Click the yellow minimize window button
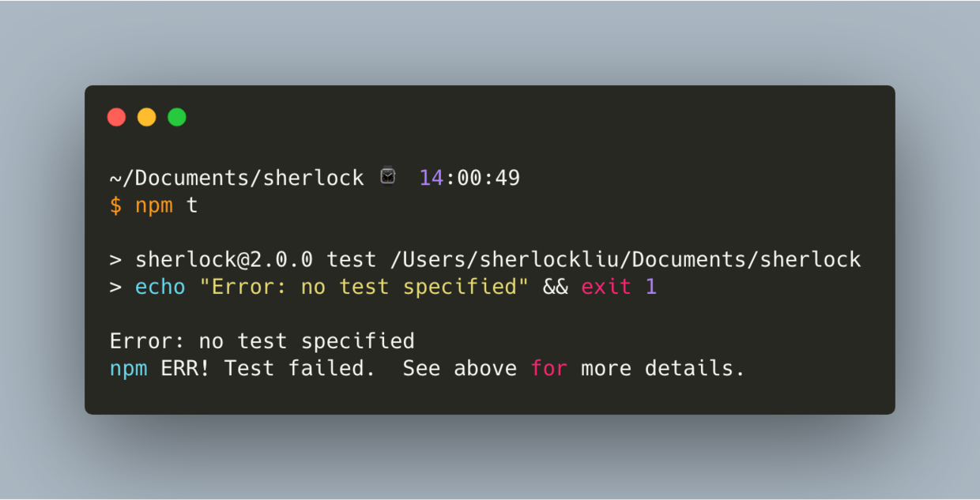 [147, 118]
